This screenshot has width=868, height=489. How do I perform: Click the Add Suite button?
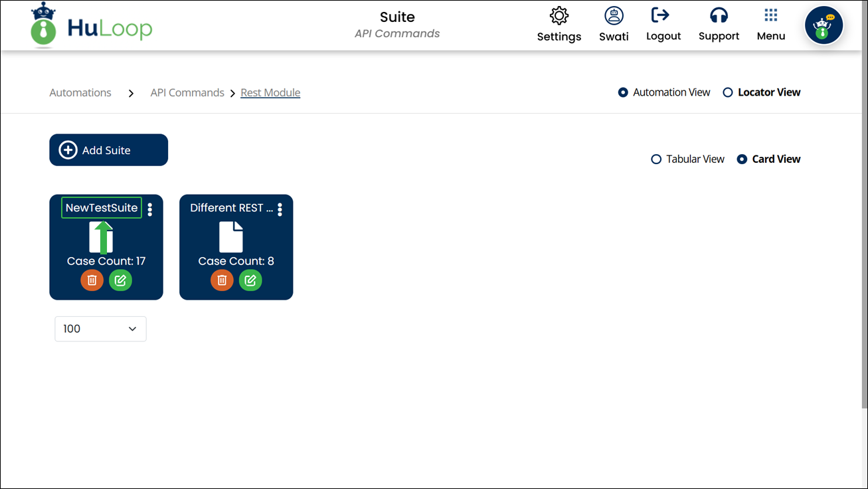pyautogui.click(x=108, y=150)
